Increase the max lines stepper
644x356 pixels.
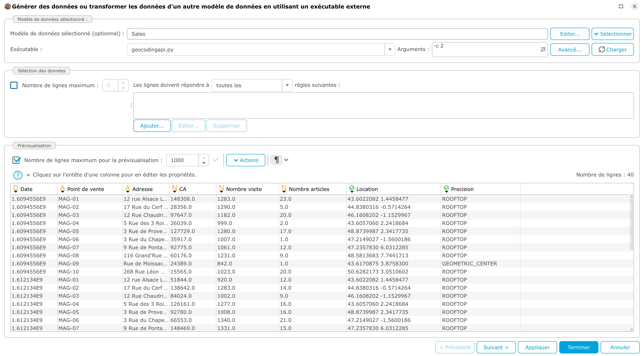point(123,82)
